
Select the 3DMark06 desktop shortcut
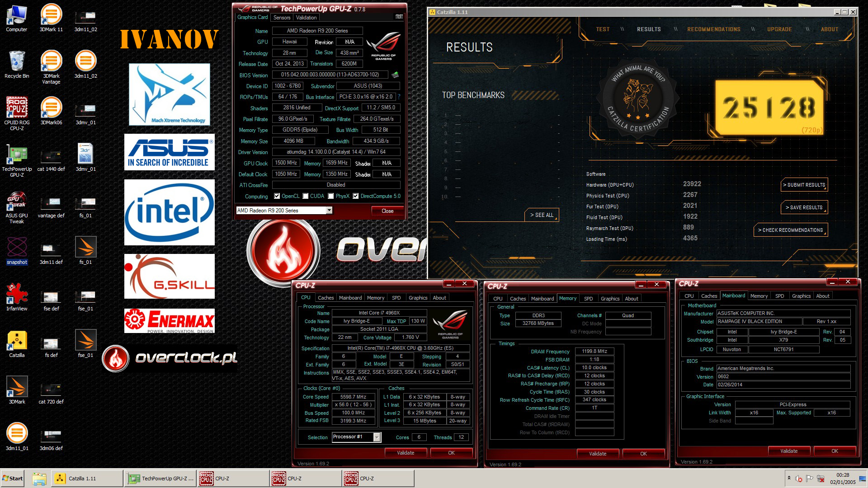click(x=51, y=111)
